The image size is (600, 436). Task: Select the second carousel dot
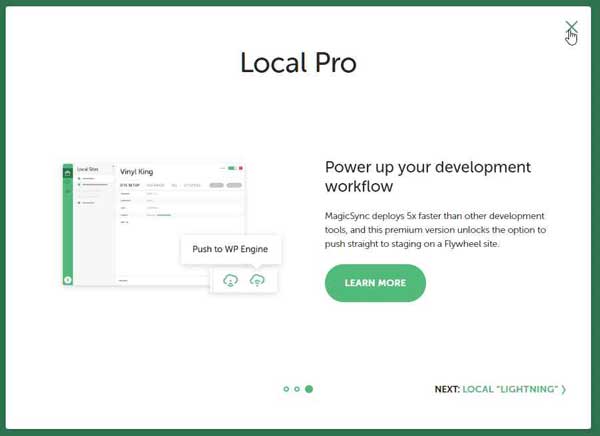(297, 389)
